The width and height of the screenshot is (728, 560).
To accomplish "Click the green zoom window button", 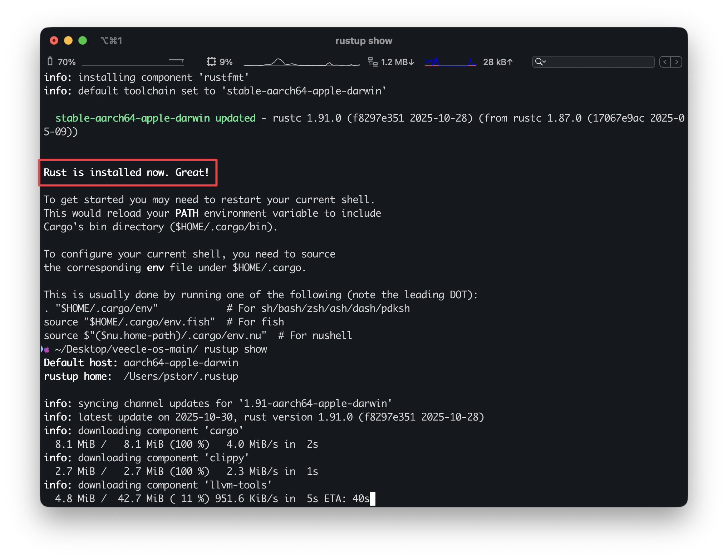I will pyautogui.click(x=83, y=40).
